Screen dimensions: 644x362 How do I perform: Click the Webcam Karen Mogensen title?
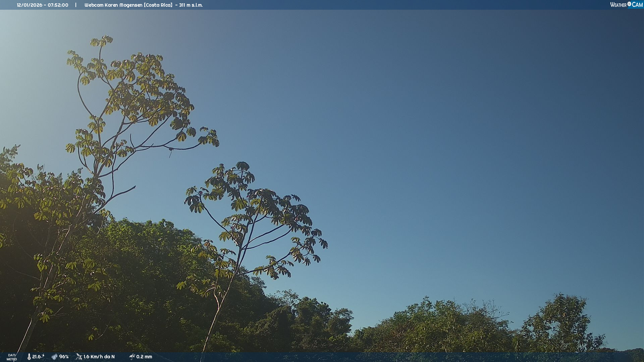[x=113, y=5]
